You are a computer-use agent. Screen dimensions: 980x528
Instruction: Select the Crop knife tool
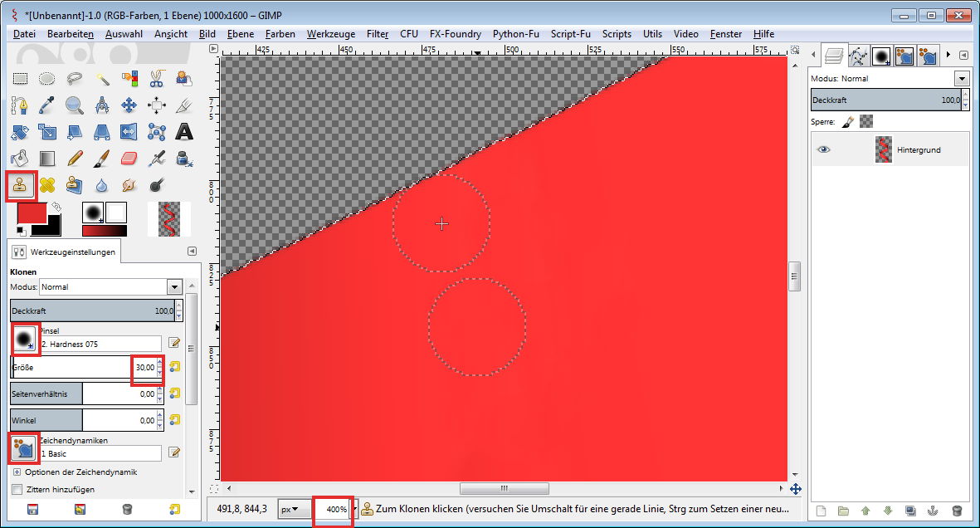click(183, 105)
